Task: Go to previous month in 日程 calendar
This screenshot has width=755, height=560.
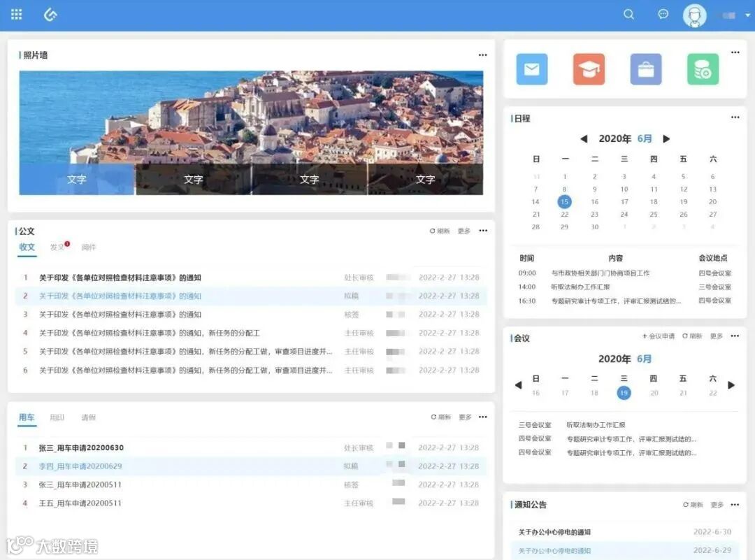Action: click(584, 138)
